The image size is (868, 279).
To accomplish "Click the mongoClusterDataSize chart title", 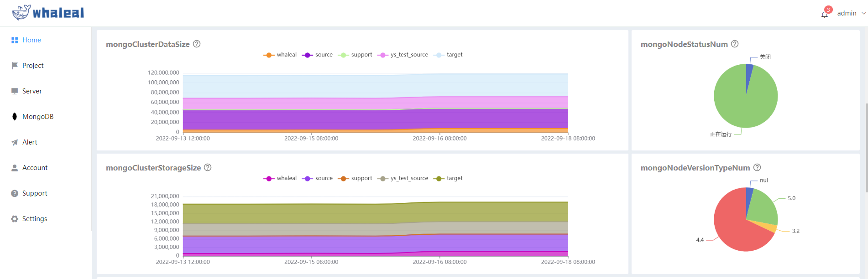I will click(x=148, y=44).
